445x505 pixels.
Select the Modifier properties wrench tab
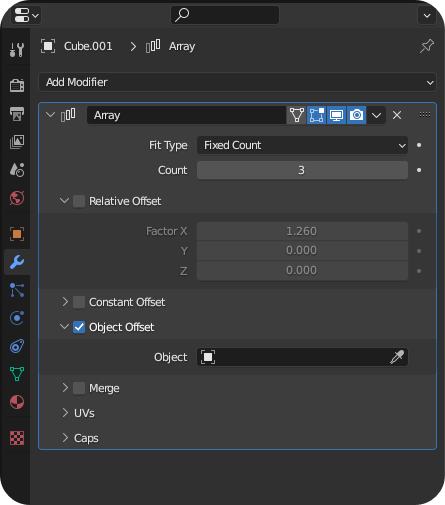point(17,262)
